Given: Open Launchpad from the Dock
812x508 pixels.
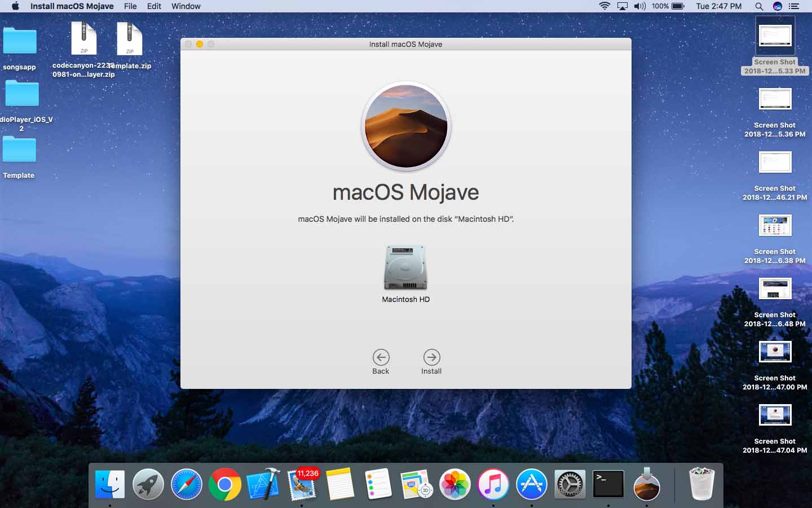Looking at the screenshot, I should (148, 484).
